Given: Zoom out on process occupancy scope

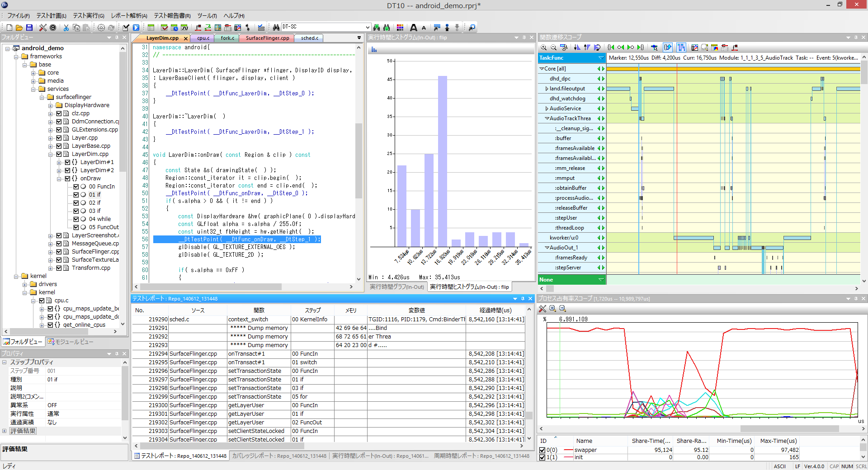Looking at the screenshot, I should (563, 309).
